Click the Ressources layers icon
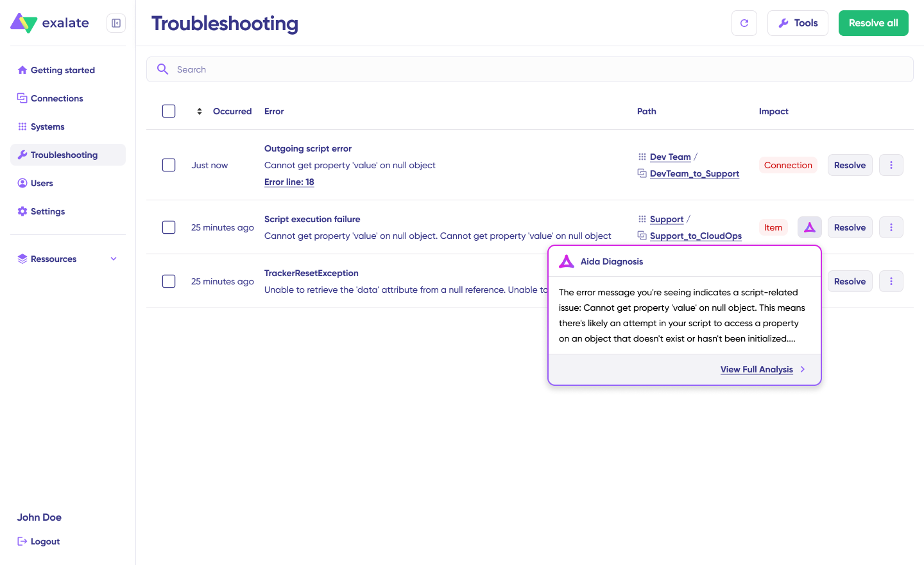 pyautogui.click(x=22, y=259)
